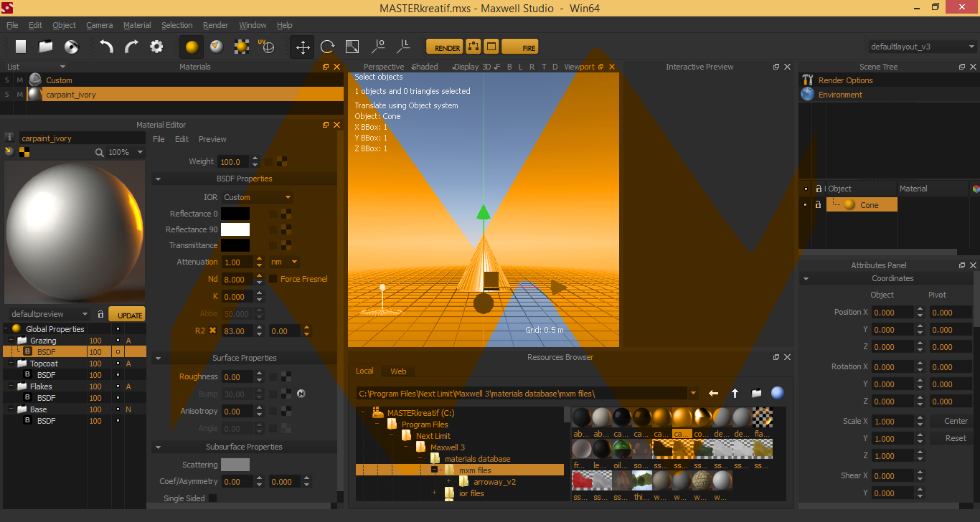Open the IOR Custom dropdown
This screenshot has width=980, height=522.
(258, 197)
